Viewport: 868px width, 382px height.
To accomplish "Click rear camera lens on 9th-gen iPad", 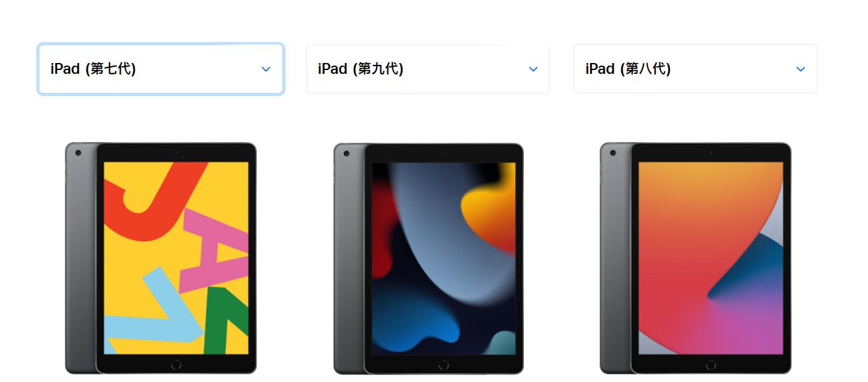I will click(346, 153).
